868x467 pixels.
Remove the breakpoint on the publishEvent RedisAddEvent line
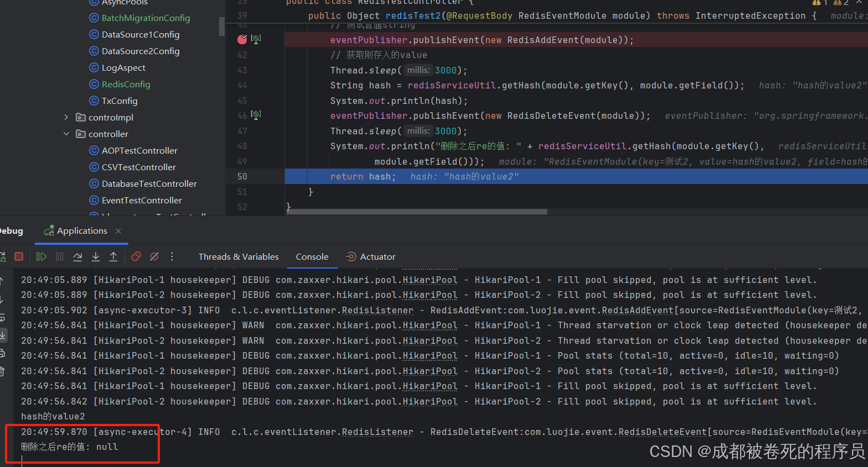click(x=242, y=39)
